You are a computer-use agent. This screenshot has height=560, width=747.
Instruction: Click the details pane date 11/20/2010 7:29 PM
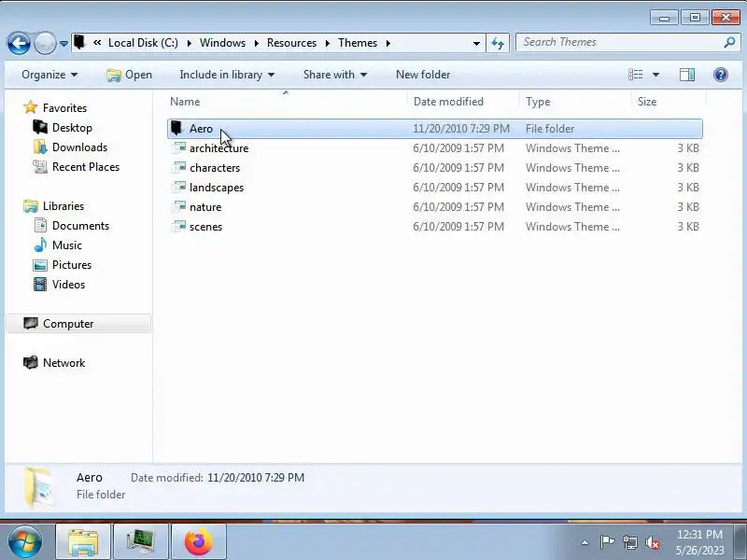256,478
